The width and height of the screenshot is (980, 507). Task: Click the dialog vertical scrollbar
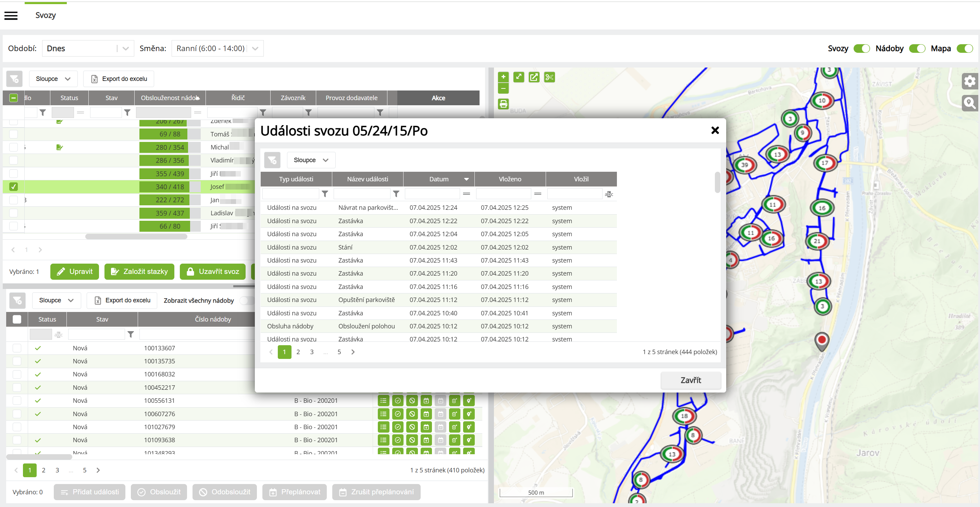[717, 183]
